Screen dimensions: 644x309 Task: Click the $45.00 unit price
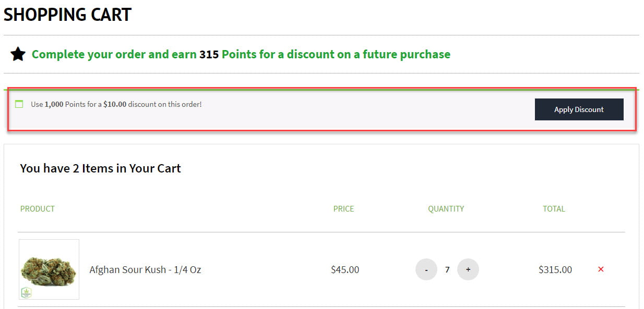point(345,270)
